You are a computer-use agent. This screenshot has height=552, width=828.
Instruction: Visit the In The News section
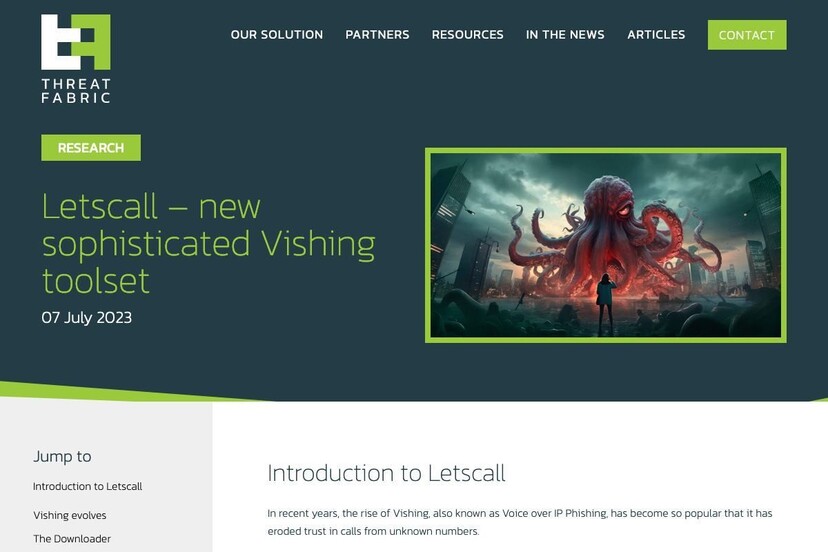point(565,35)
